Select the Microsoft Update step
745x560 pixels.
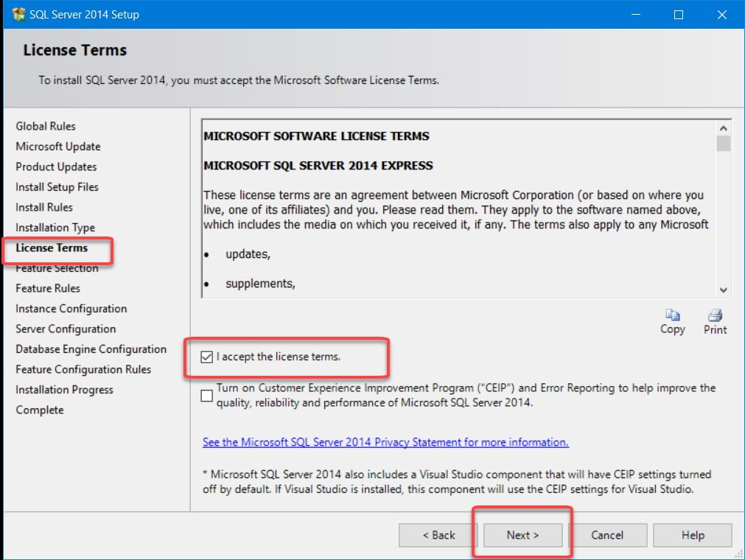point(58,147)
